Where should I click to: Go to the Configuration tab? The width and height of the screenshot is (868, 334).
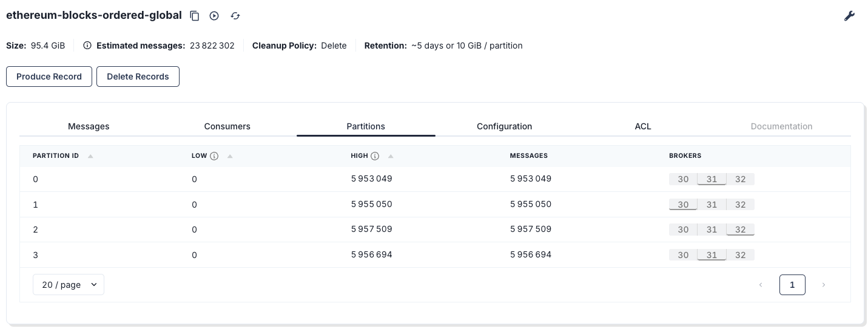pyautogui.click(x=504, y=126)
